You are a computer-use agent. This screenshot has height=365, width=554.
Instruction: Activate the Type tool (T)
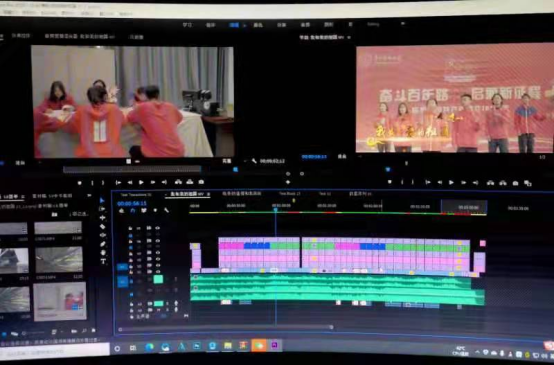[x=103, y=261]
